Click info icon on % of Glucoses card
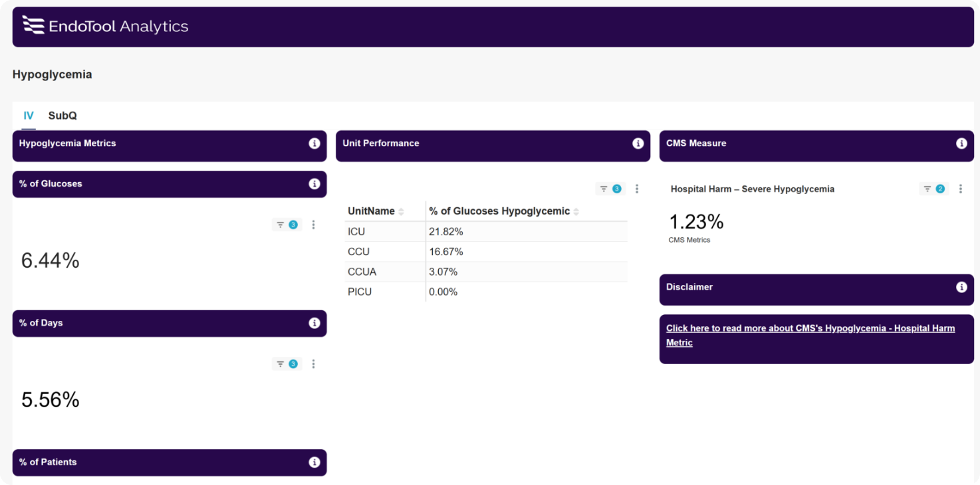Viewport: 980px width, 485px height. pyautogui.click(x=314, y=184)
